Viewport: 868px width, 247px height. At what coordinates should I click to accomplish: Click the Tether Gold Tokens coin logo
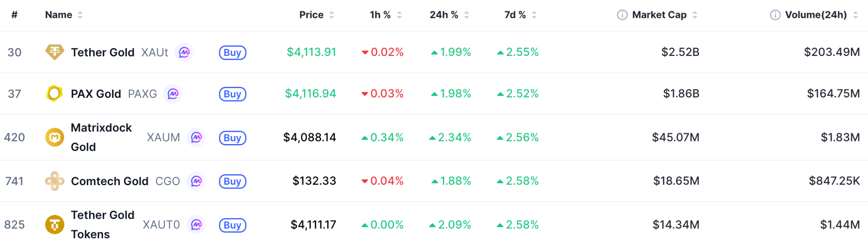click(x=55, y=225)
